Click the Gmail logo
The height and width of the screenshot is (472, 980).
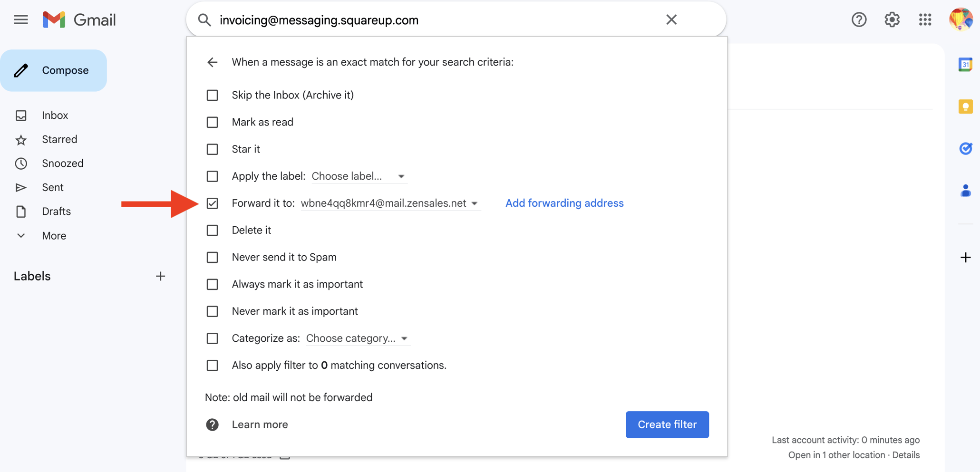click(79, 19)
